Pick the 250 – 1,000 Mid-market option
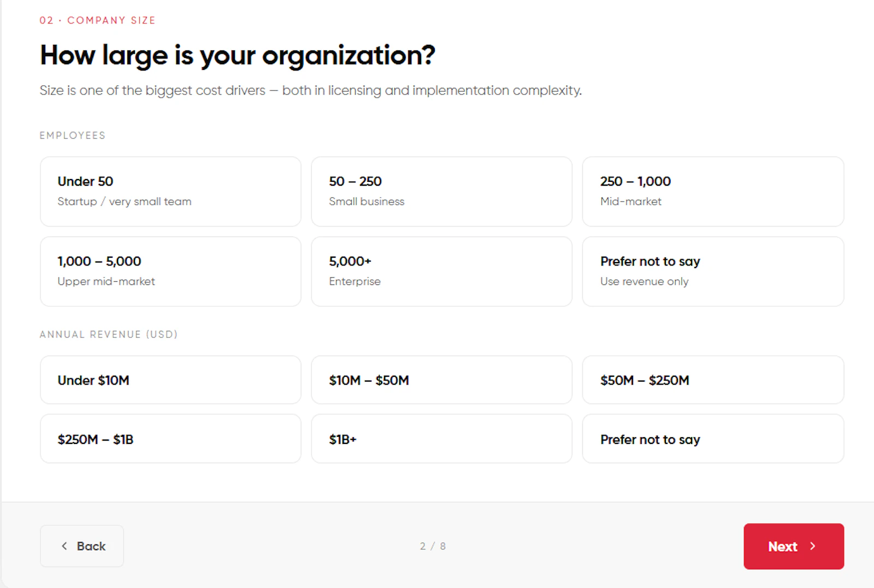The image size is (874, 588). coord(713,192)
